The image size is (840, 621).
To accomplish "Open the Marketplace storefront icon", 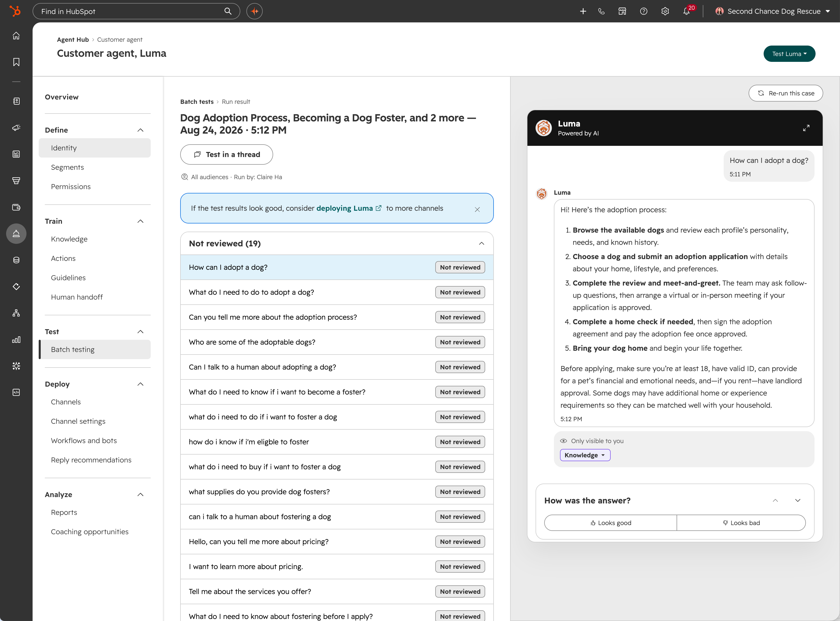I will pos(622,11).
